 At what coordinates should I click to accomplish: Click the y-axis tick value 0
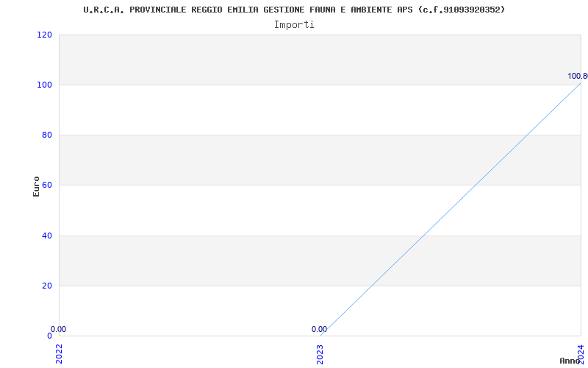(49, 336)
